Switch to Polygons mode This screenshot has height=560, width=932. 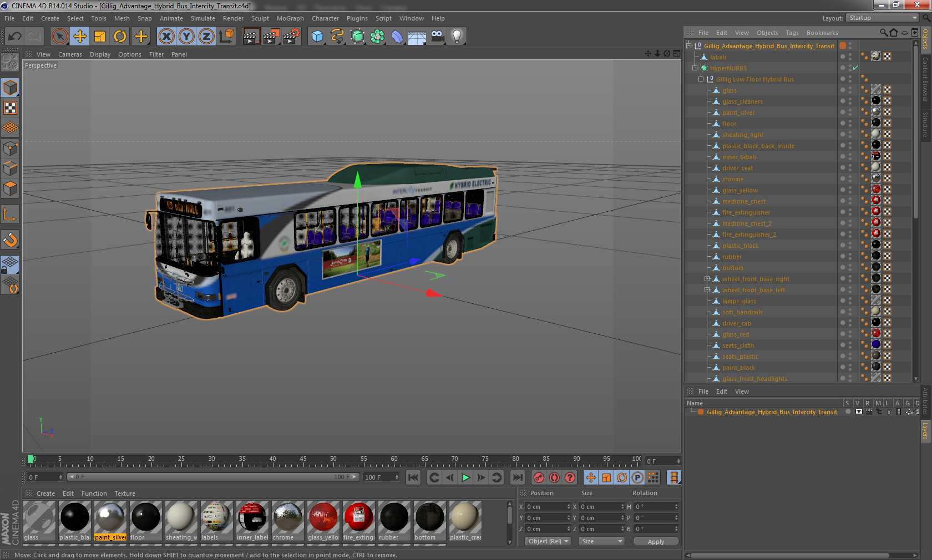coord(11,189)
